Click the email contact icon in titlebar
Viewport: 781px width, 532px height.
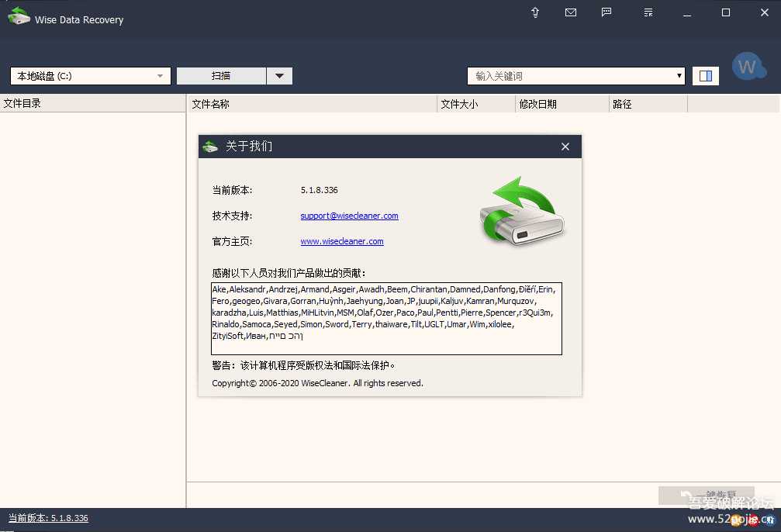(x=571, y=12)
